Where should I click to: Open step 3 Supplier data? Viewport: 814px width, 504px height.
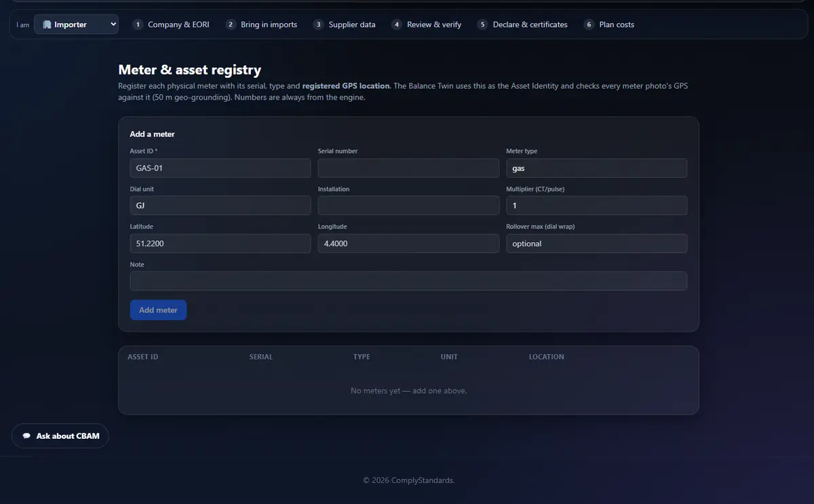click(345, 24)
